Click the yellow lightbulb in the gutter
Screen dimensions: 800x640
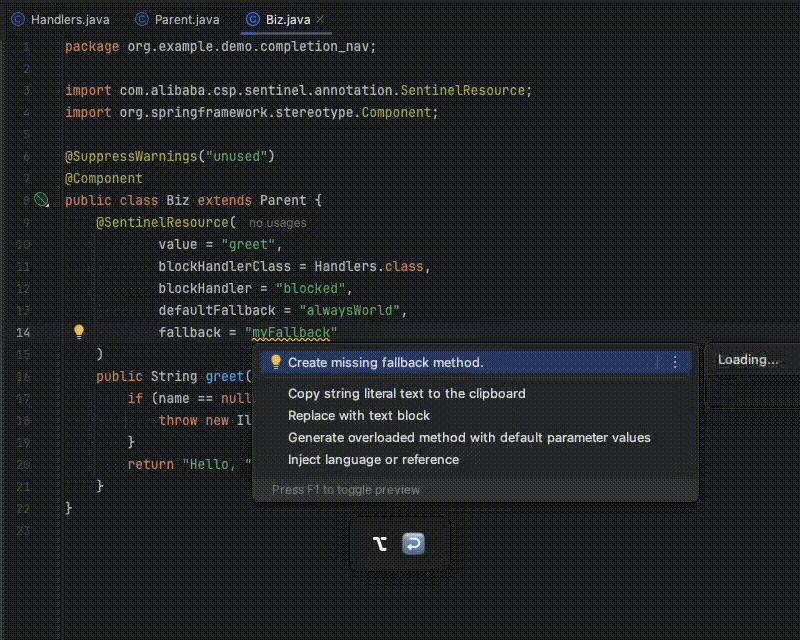(x=79, y=332)
